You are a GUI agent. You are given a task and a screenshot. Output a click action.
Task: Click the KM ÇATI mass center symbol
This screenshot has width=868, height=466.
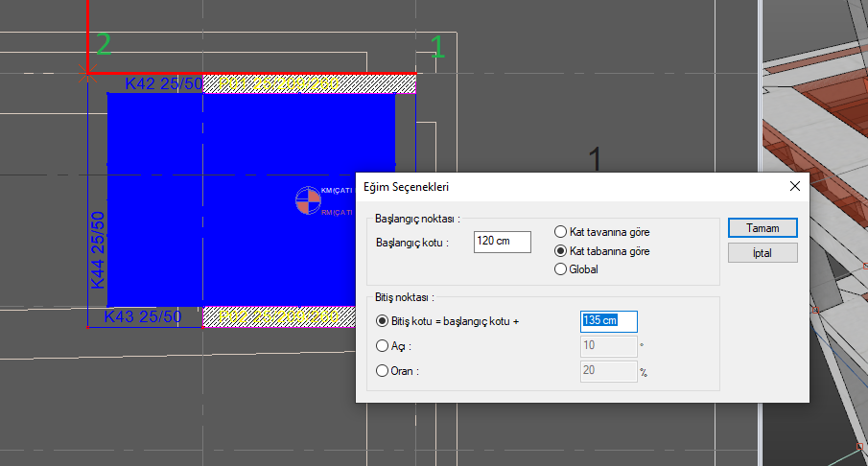pos(309,199)
